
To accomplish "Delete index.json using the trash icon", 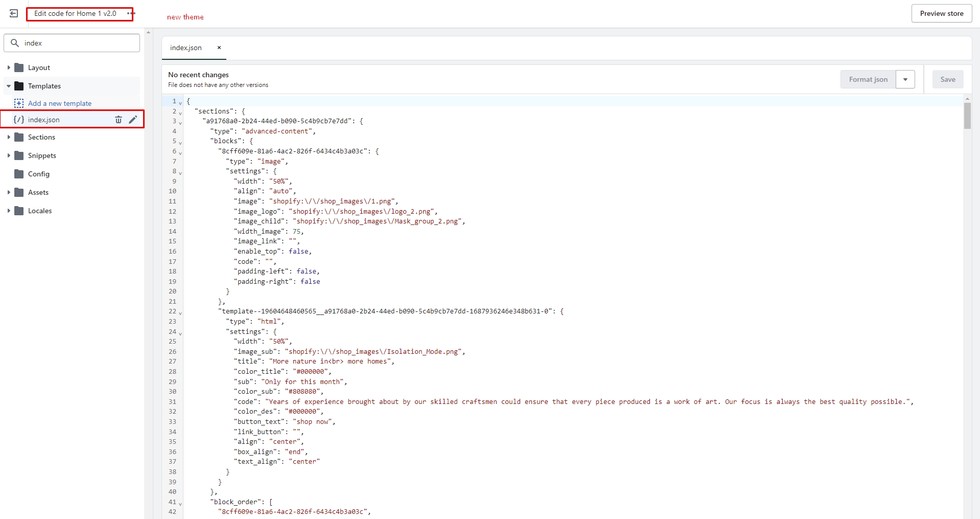I will tap(119, 120).
